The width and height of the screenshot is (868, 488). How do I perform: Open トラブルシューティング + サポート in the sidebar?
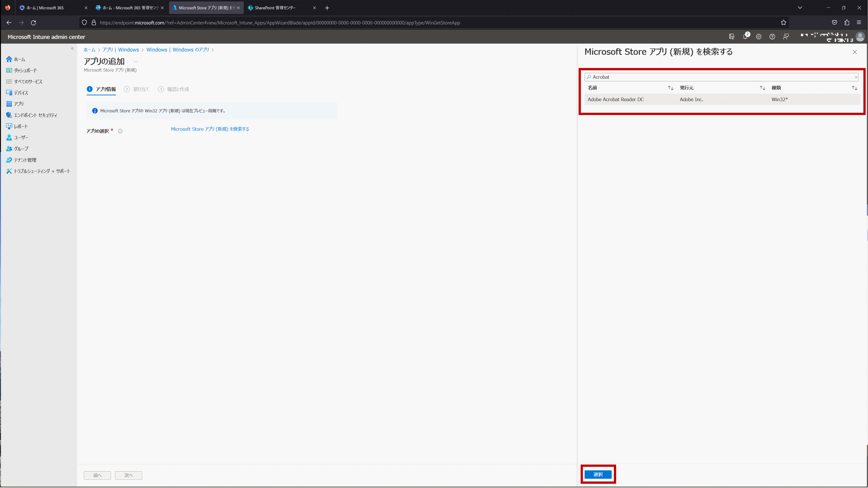pos(39,171)
